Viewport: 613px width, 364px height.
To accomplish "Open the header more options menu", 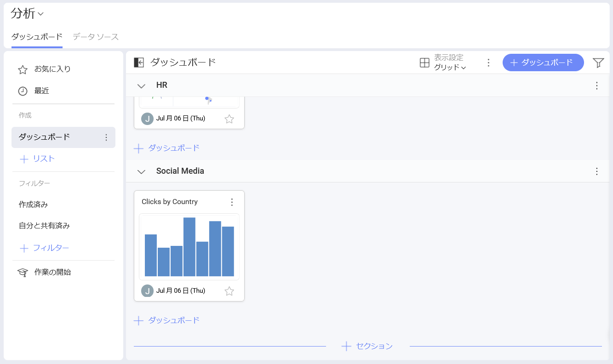I will point(489,63).
